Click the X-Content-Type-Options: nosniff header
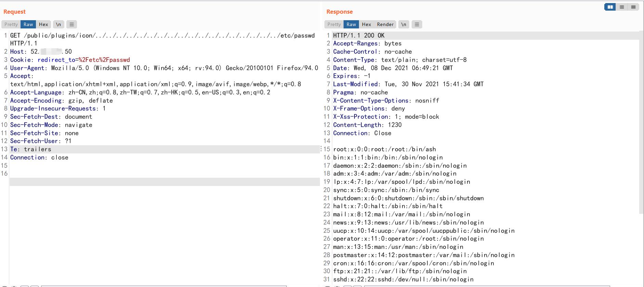This screenshot has width=644, height=287. click(x=386, y=101)
